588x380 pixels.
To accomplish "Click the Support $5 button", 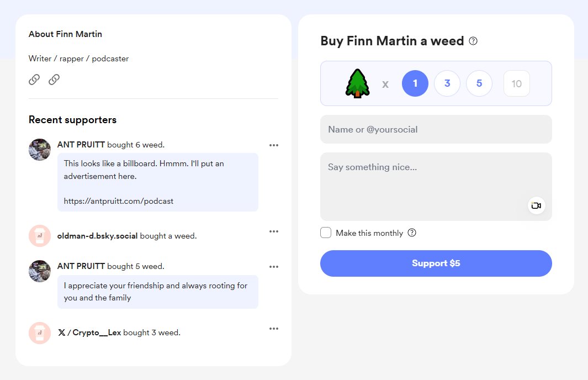I will point(436,263).
